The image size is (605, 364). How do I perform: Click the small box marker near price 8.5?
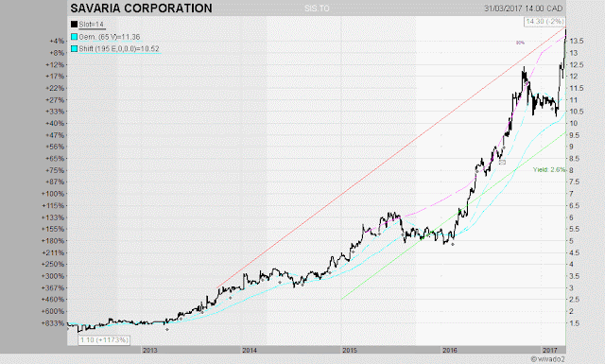502,163
